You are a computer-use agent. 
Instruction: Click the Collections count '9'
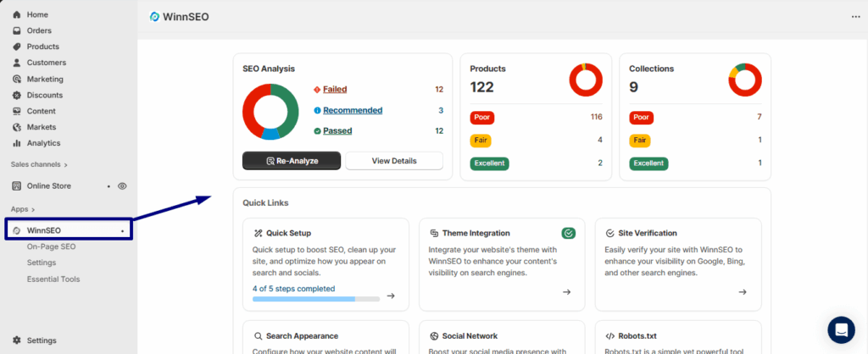pyautogui.click(x=634, y=87)
